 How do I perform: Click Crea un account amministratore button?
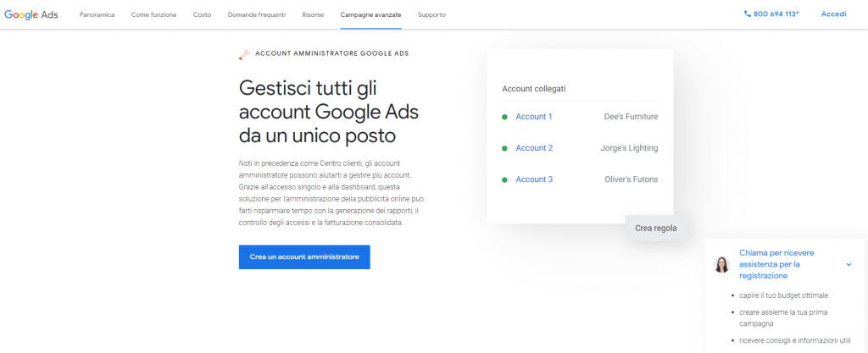click(304, 256)
